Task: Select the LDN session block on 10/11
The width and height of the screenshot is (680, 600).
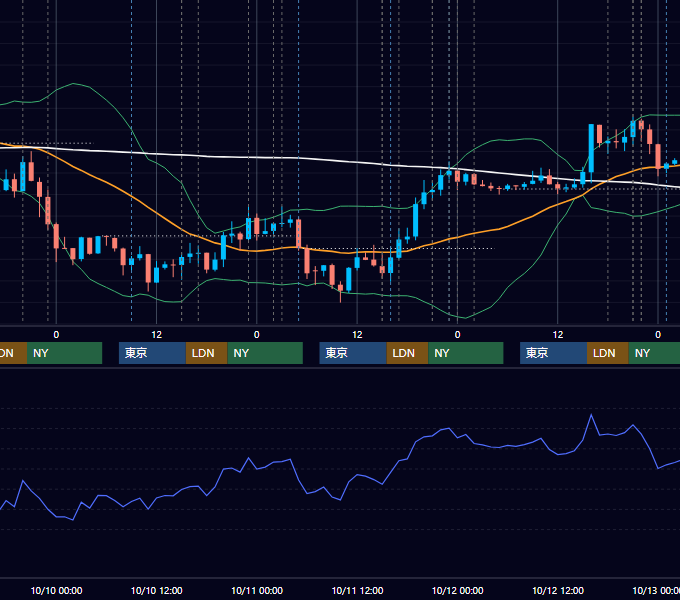Action: pyautogui.click(x=407, y=353)
